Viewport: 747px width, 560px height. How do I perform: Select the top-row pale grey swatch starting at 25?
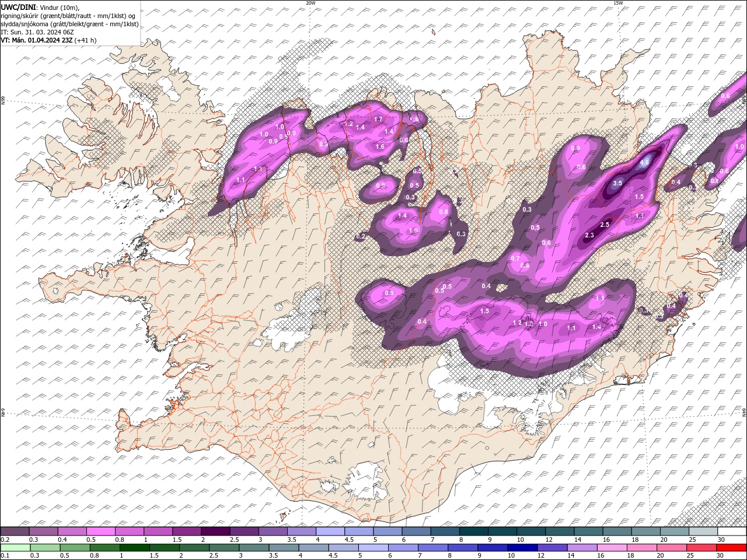click(x=703, y=531)
